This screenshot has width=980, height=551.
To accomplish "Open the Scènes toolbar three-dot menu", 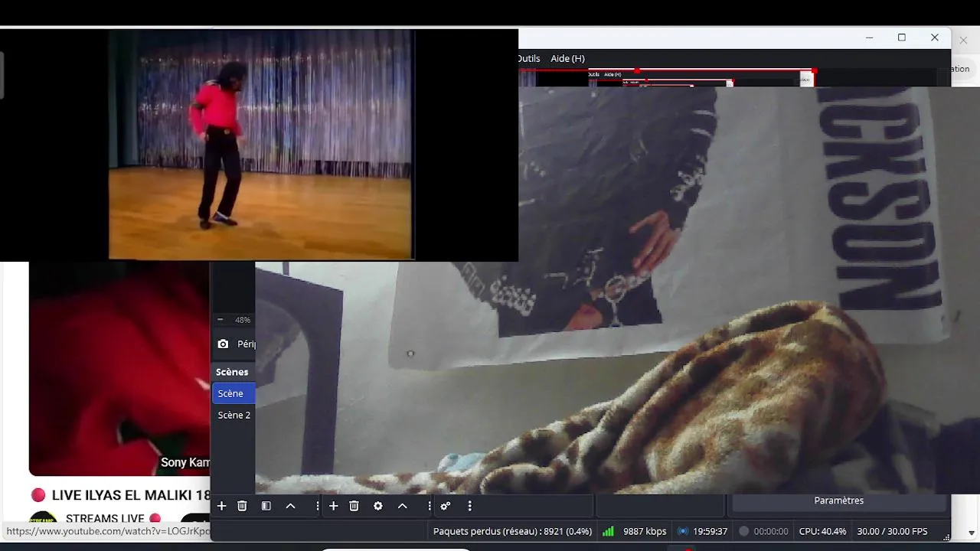I will tap(318, 506).
